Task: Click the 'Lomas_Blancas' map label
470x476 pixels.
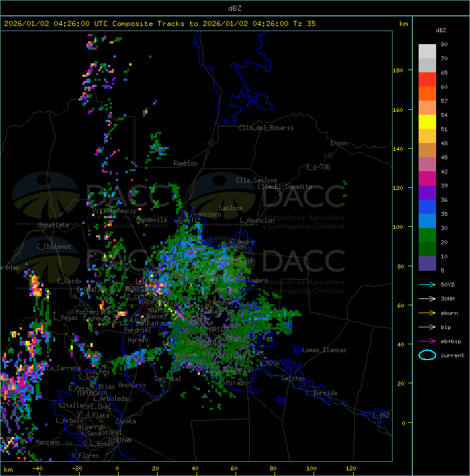Action: [324, 350]
